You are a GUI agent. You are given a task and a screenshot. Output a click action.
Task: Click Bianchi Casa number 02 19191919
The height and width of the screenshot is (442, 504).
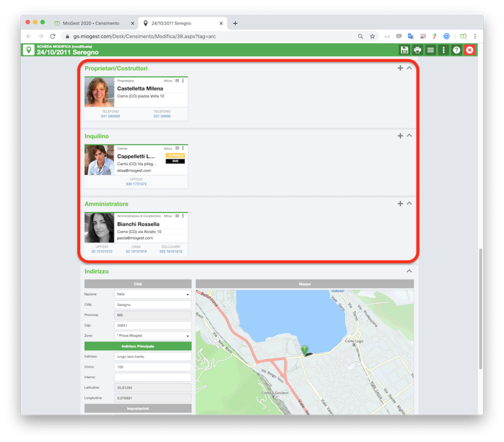point(136,251)
